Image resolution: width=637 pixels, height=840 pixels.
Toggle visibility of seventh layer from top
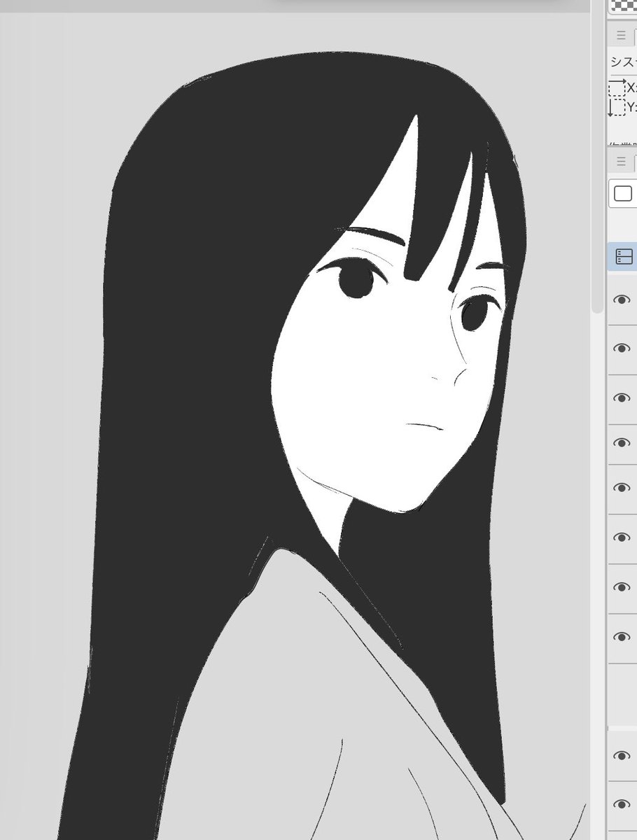click(x=622, y=587)
